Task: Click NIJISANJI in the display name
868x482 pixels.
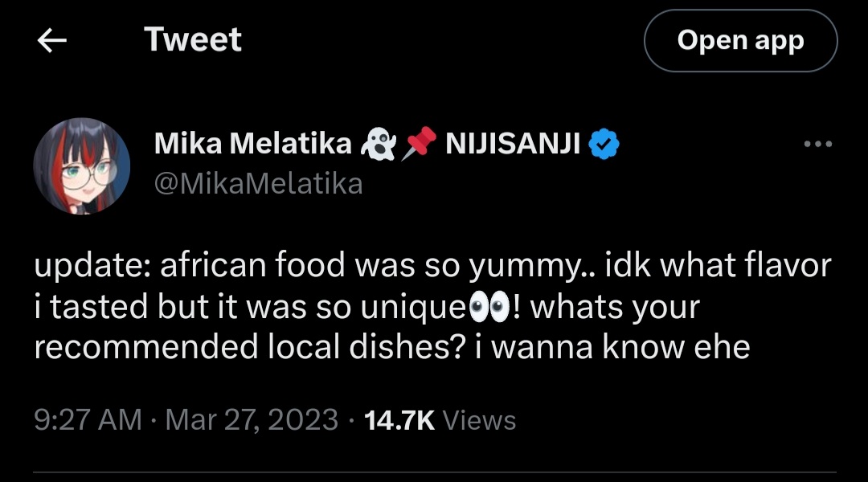Action: click(x=513, y=145)
